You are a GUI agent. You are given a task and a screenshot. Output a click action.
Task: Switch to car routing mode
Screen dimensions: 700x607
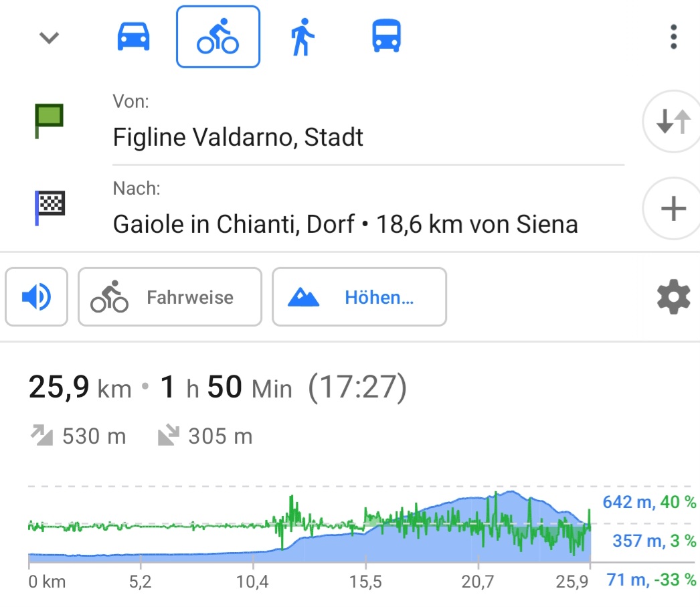133,37
